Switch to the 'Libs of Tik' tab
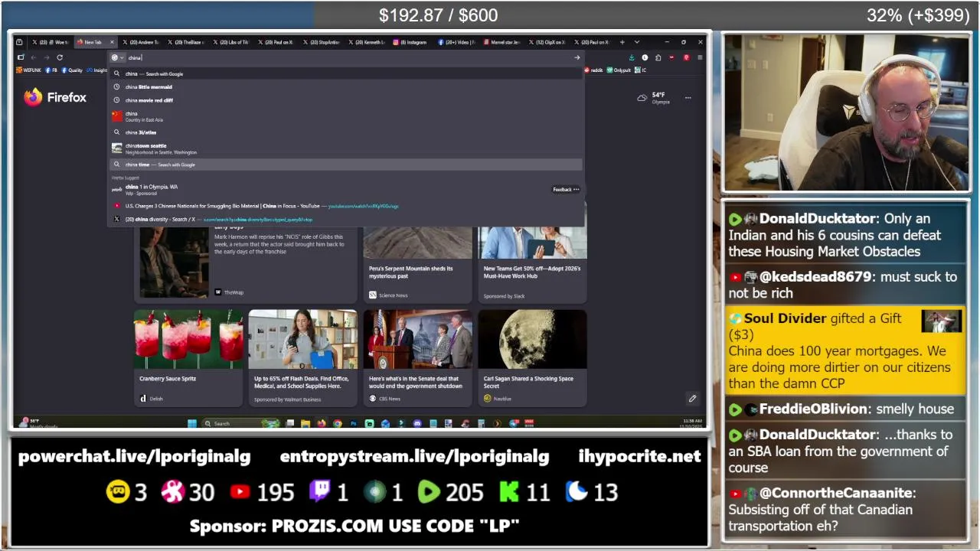This screenshot has width=980, height=551. pos(232,42)
